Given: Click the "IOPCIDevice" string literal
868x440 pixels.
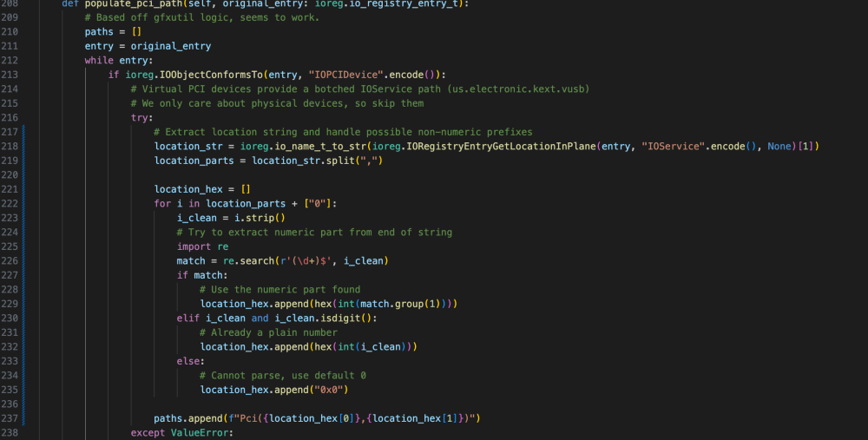Looking at the screenshot, I should 346,75.
